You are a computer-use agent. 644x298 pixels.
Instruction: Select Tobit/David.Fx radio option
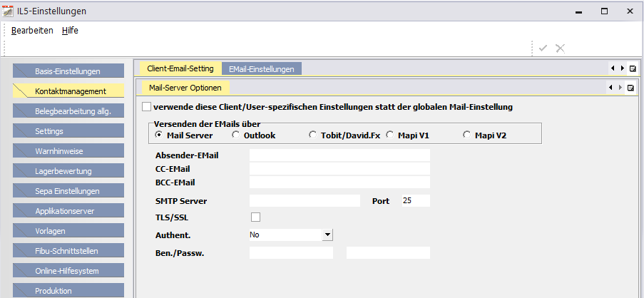(x=313, y=135)
